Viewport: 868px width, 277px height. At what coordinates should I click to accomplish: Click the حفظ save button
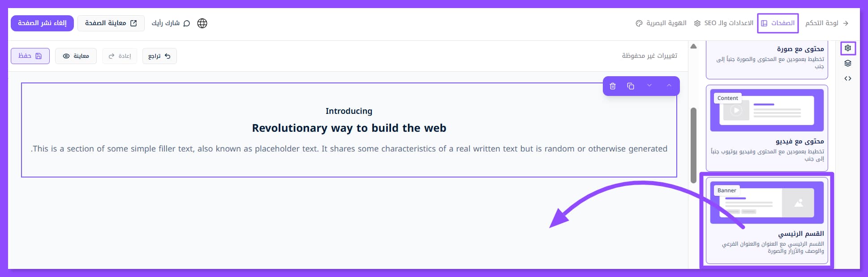tap(30, 56)
